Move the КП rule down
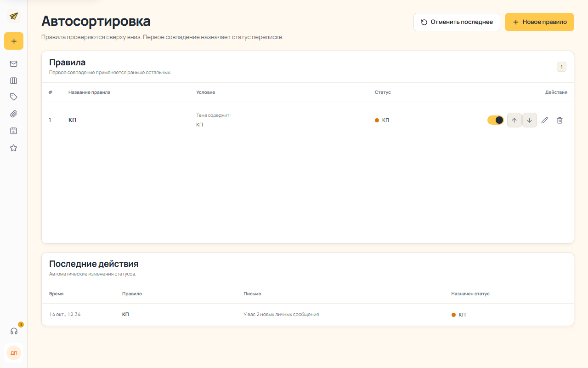This screenshot has height=368, width=588. (x=530, y=120)
